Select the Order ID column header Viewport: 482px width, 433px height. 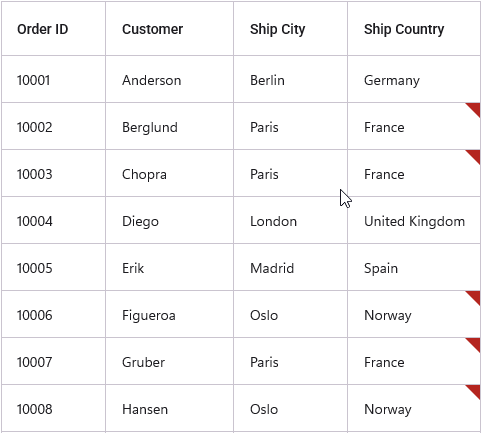(x=54, y=29)
